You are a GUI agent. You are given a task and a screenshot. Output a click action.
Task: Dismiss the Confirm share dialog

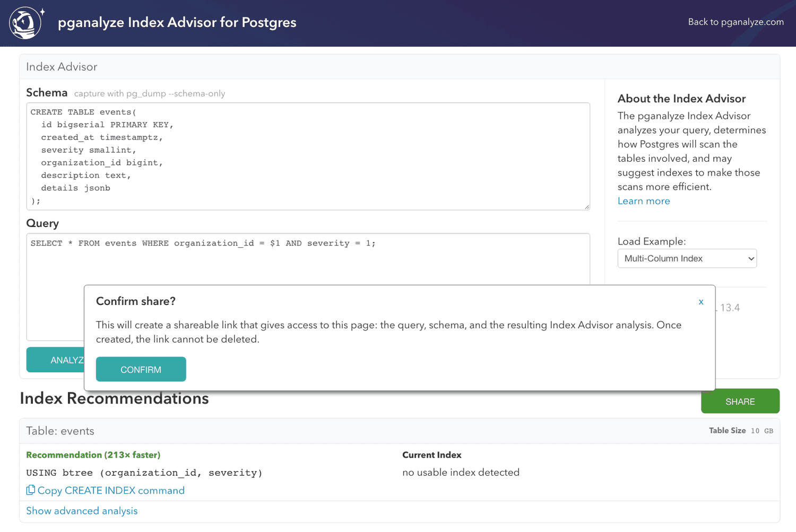[701, 301]
